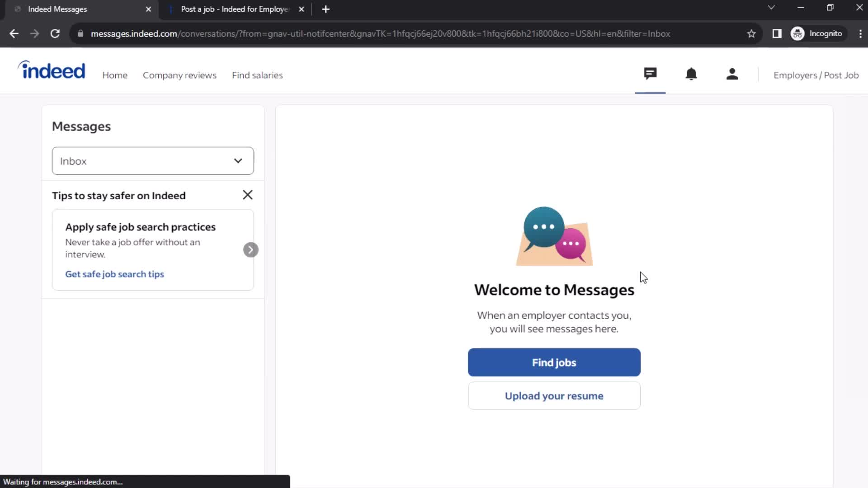Image resolution: width=868 pixels, height=488 pixels.
Task: Click the back navigation arrow icon
Action: [x=14, y=33]
